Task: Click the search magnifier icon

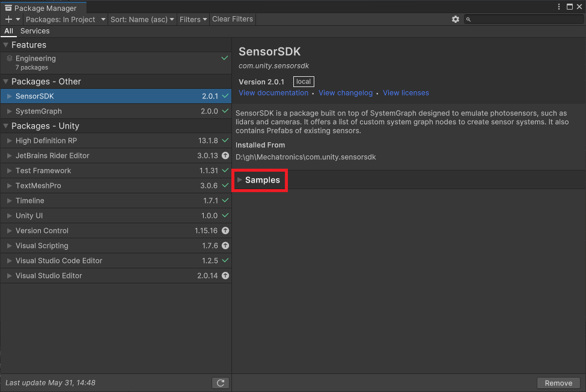Action: pyautogui.click(x=468, y=19)
